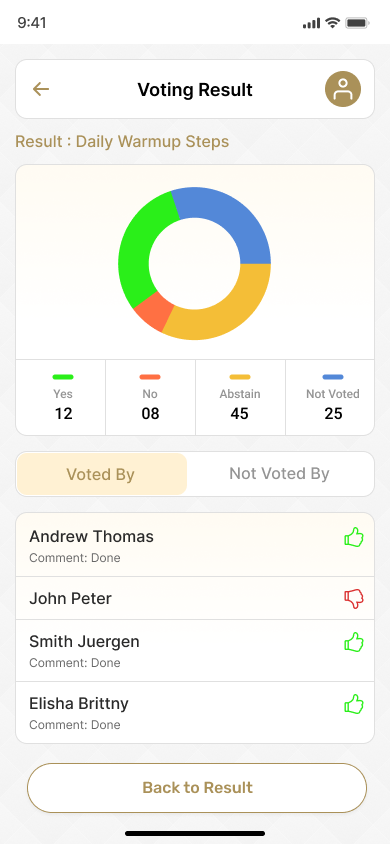The width and height of the screenshot is (390, 844).
Task: Switch to the Not Voted By tab
Action: (279, 474)
